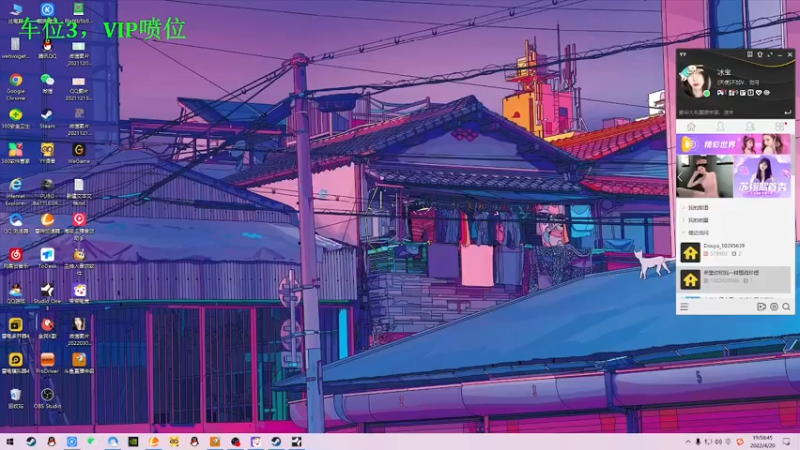Screen dimensions: 800x450
Task: Click the purple colorful world banner in YY
Action: coord(734,144)
